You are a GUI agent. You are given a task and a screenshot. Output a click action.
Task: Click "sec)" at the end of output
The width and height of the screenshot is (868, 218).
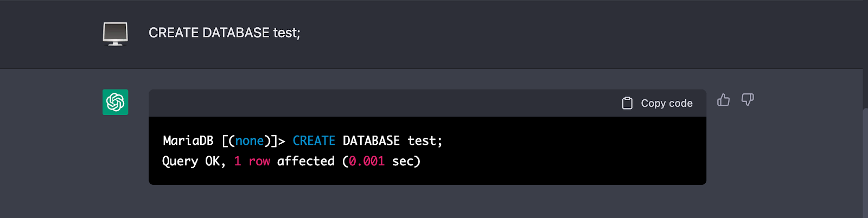(x=406, y=162)
